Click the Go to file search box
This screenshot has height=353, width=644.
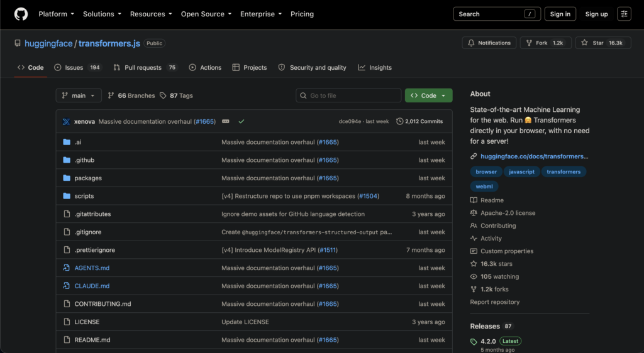point(348,95)
